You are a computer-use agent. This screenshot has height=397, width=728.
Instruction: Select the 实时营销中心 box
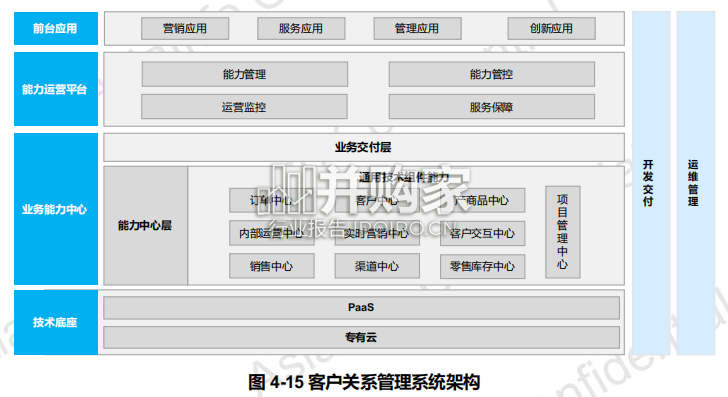[377, 233]
